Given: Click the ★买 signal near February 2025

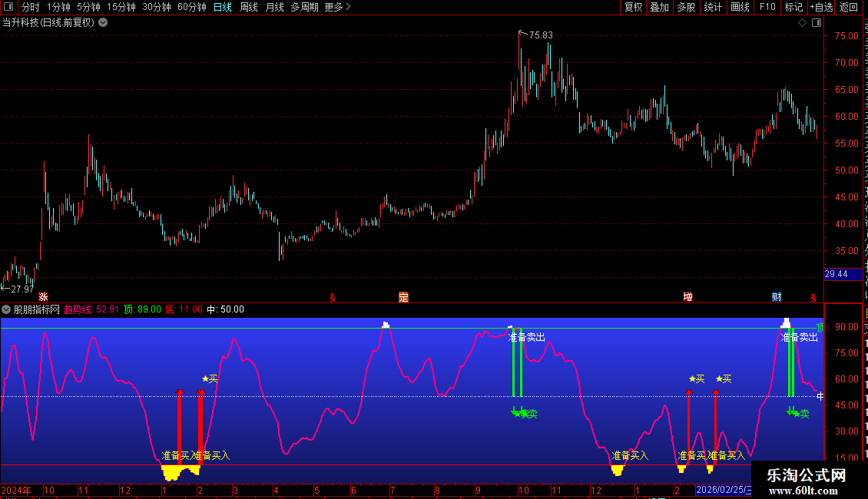Looking at the screenshot, I should [210, 379].
